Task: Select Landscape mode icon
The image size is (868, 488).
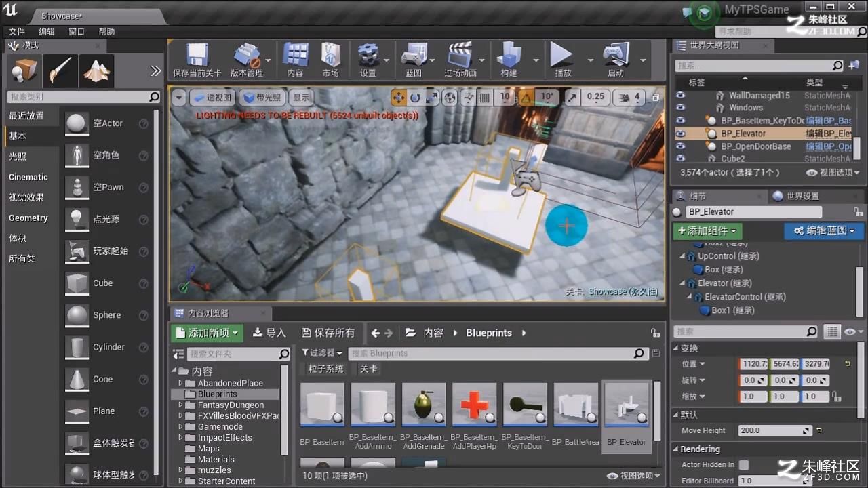Action: tap(96, 70)
